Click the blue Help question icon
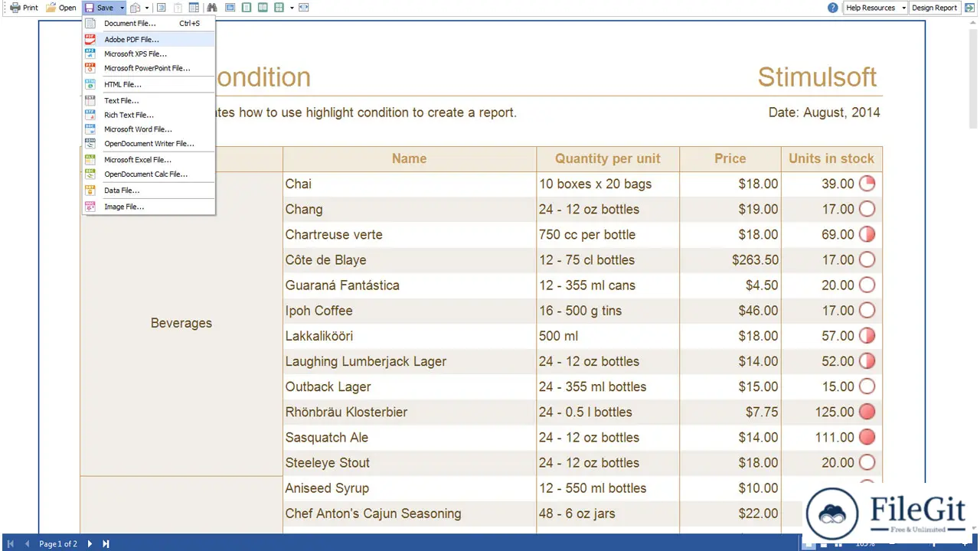This screenshot has height=551, width=980. [833, 8]
